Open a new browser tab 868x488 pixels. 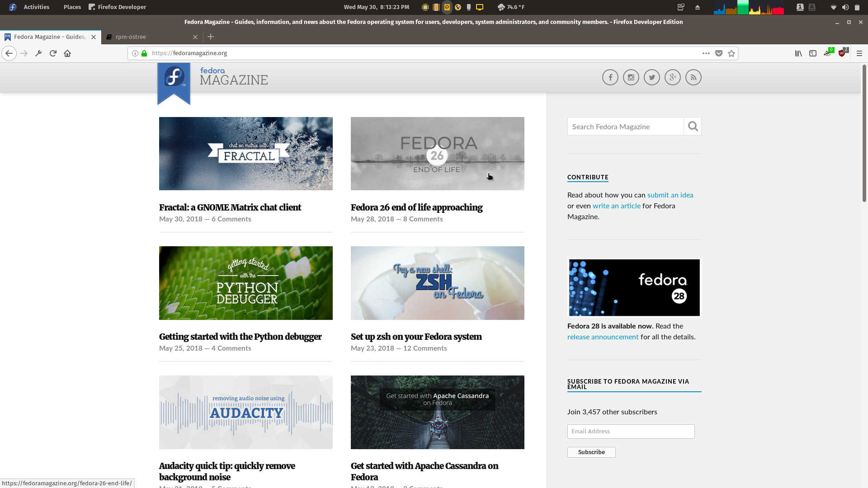pos(211,37)
